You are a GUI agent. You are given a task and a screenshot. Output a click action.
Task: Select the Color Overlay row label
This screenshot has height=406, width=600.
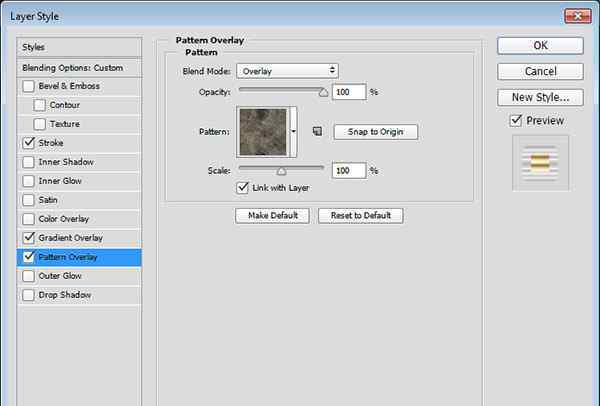pyautogui.click(x=64, y=219)
